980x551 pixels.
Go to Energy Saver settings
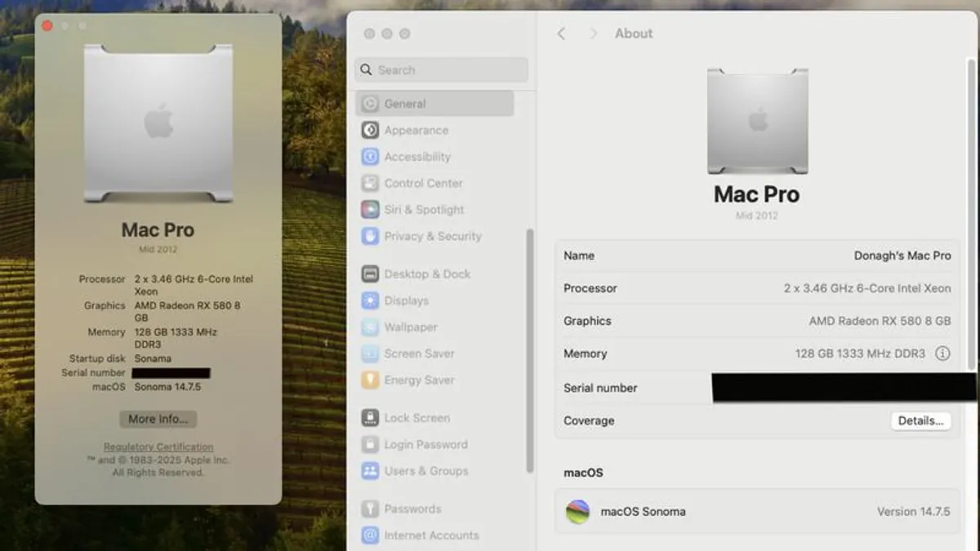419,380
